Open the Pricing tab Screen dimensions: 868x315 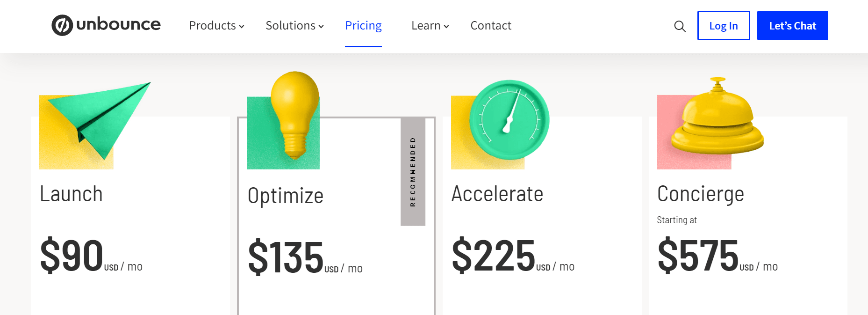point(363,26)
